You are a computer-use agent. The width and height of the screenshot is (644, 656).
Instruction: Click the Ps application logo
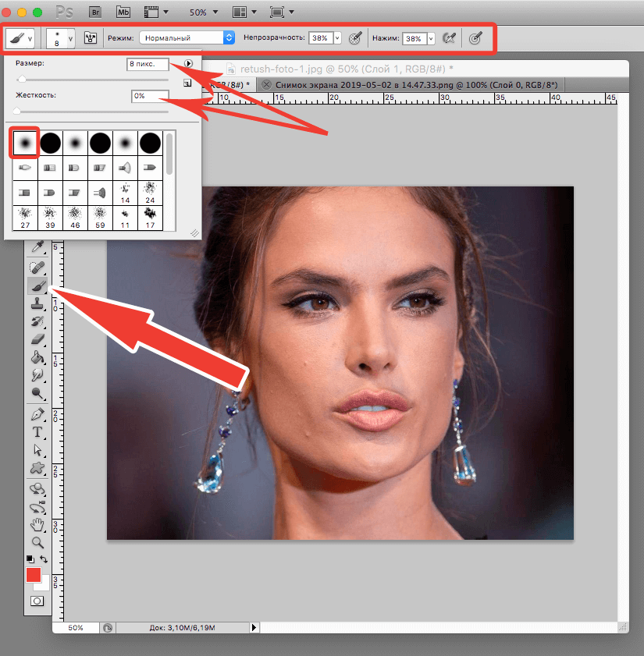pos(64,12)
